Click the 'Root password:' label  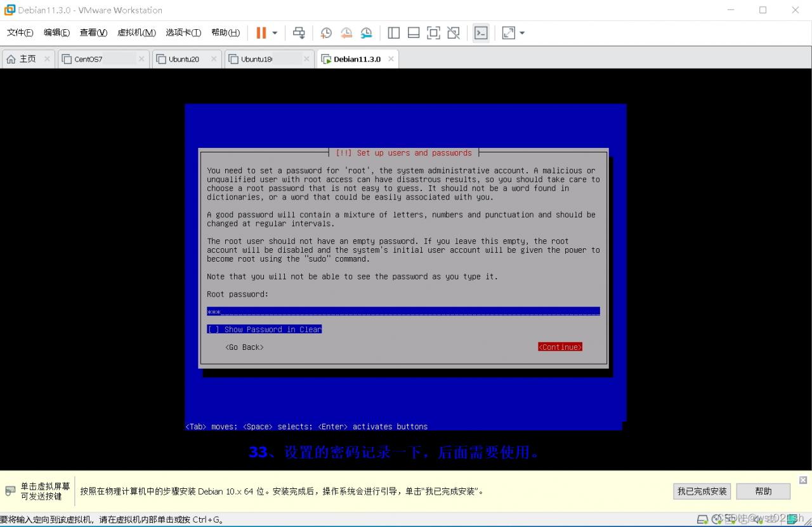click(238, 295)
